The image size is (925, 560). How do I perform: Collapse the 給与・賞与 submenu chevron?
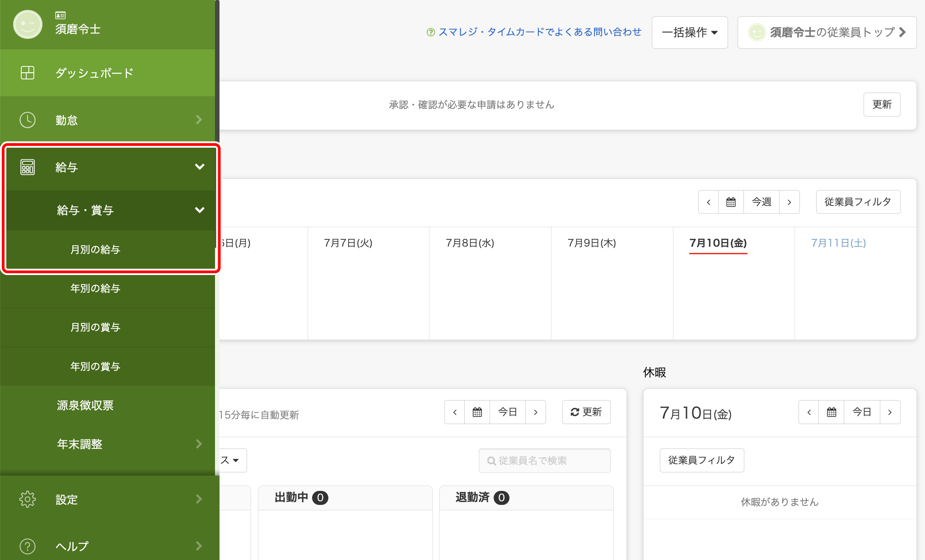click(200, 210)
